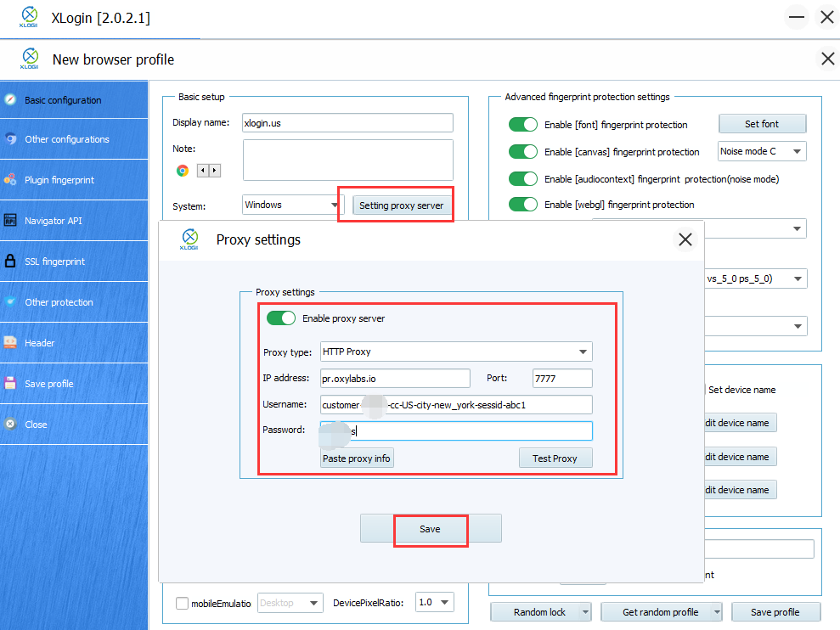The image size is (840, 630).
Task: Click the Basic configuration compass icon
Action: point(9,99)
